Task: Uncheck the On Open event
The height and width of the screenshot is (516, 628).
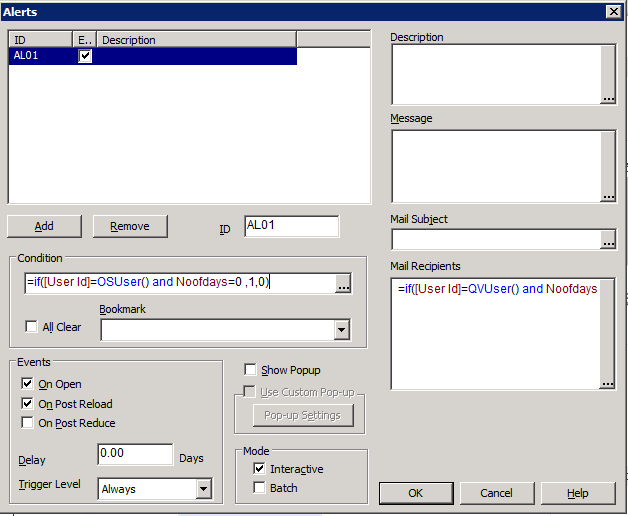Action: (27, 383)
